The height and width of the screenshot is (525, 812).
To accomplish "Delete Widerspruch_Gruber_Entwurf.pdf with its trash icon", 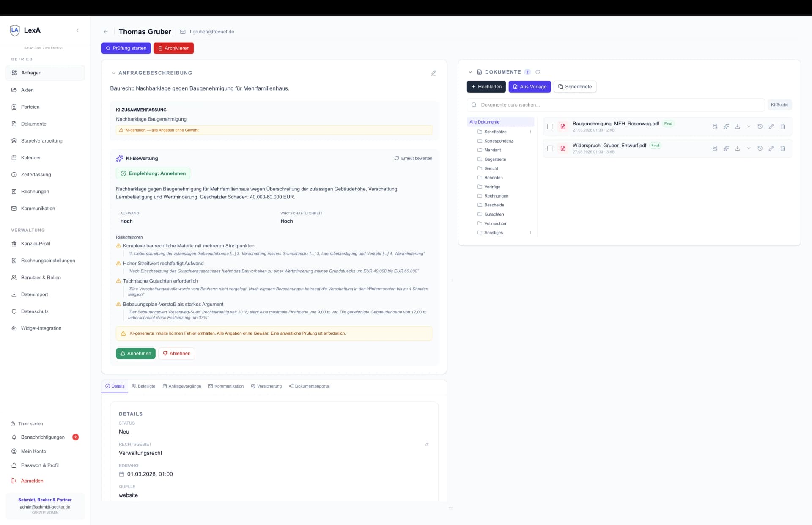I will tap(782, 148).
